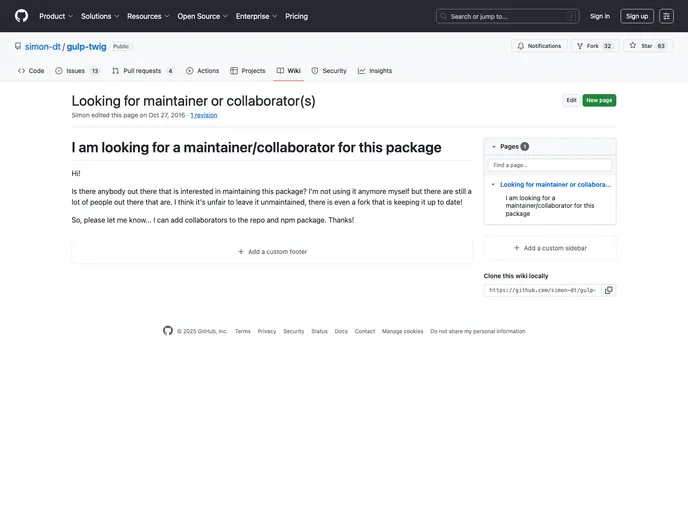Switch to the Issues tab
This screenshot has height=512, width=688.
click(x=78, y=71)
